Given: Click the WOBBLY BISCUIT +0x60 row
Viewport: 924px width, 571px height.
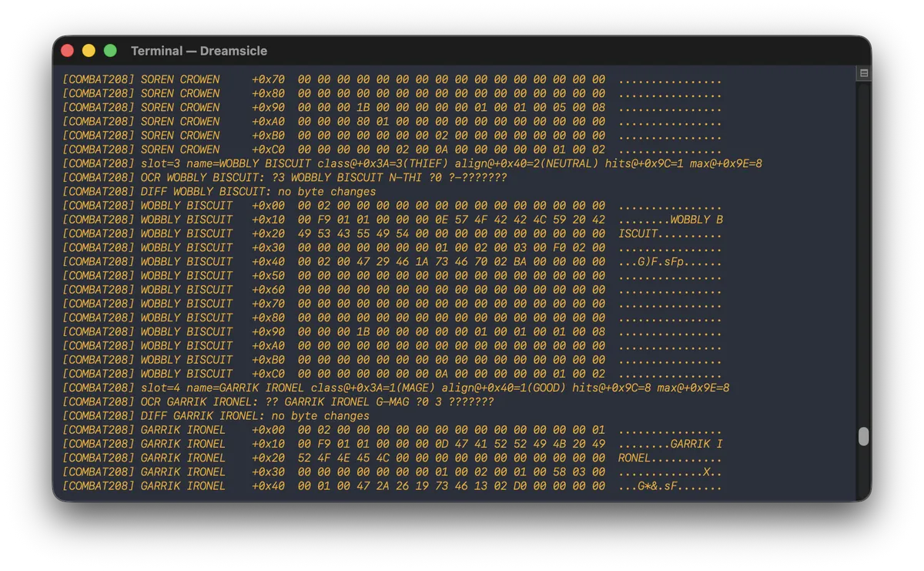Looking at the screenshot, I should (392, 290).
